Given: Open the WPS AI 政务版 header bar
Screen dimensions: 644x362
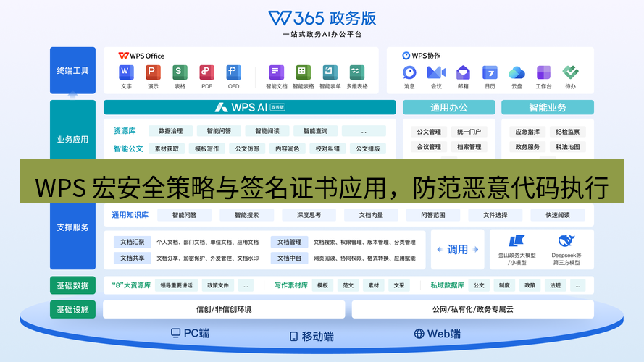Looking at the screenshot, I should pos(250,107).
